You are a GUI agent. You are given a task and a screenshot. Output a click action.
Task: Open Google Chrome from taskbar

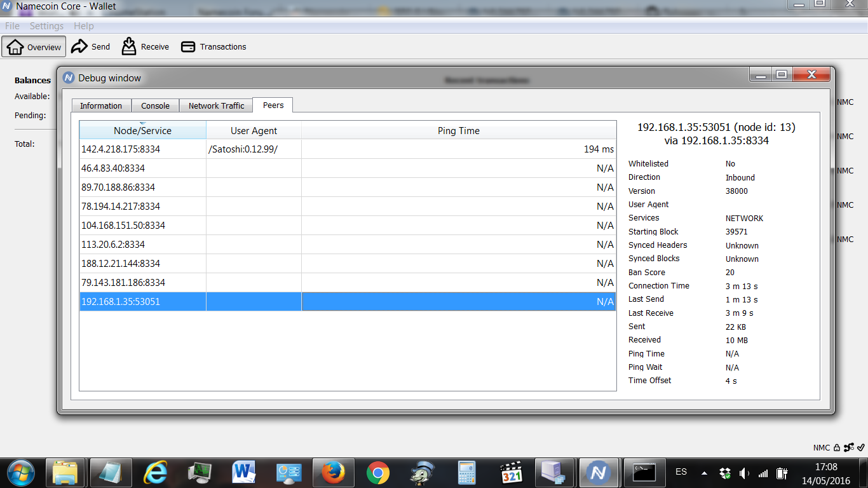[x=377, y=473]
